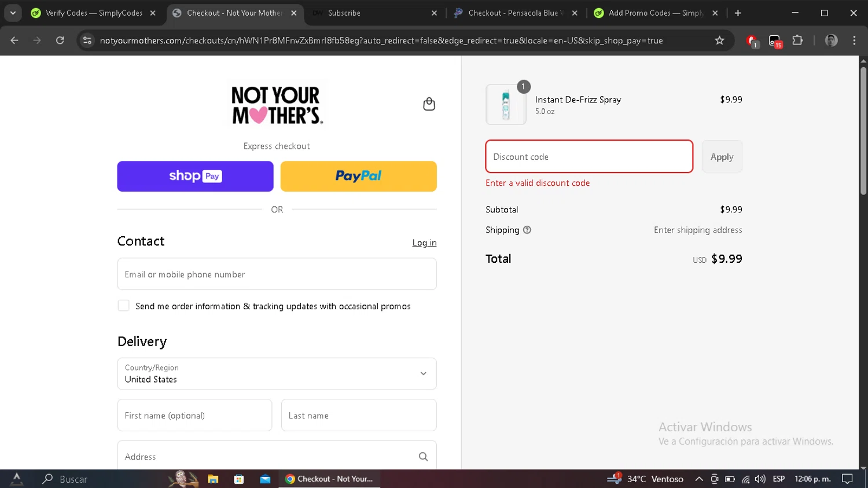Click the extension icon with badge 15
The width and height of the screenshot is (868, 488).
(775, 41)
